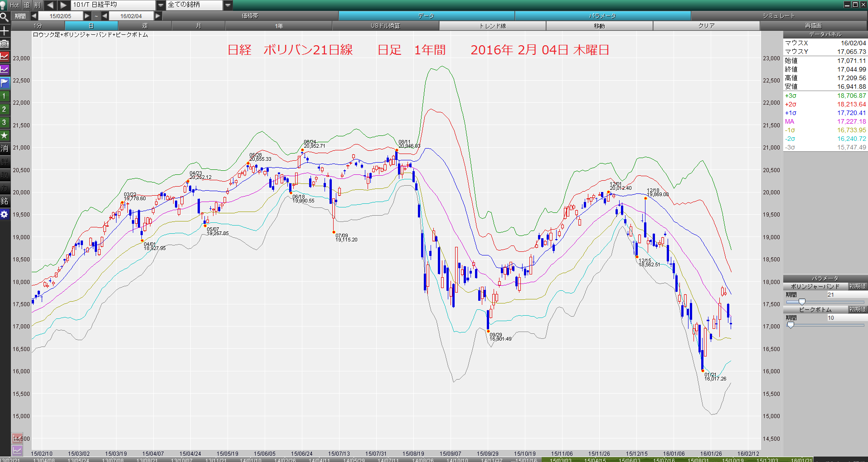The width and height of the screenshot is (868, 462).
Task: Step end date 16/02/04 backward
Action: tap(105, 16)
